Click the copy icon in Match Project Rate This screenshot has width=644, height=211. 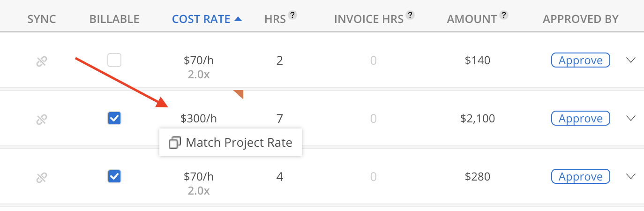(174, 143)
